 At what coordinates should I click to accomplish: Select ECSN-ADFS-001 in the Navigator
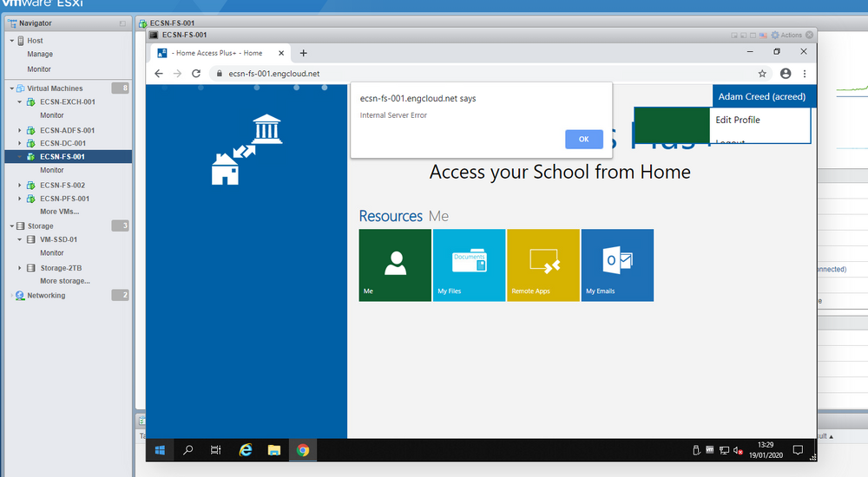(68, 131)
